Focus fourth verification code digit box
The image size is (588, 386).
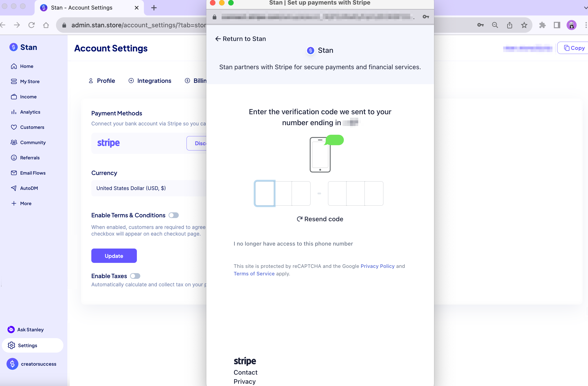pos(337,193)
